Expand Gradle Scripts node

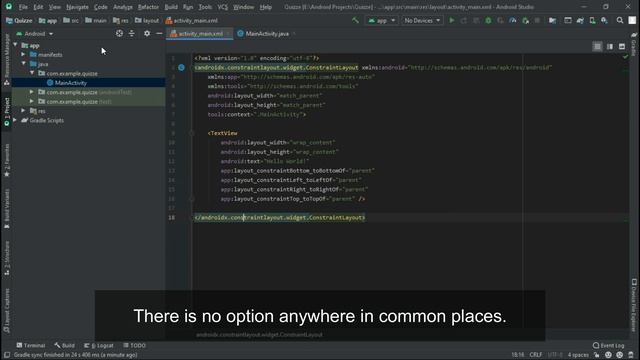[x=15, y=120]
